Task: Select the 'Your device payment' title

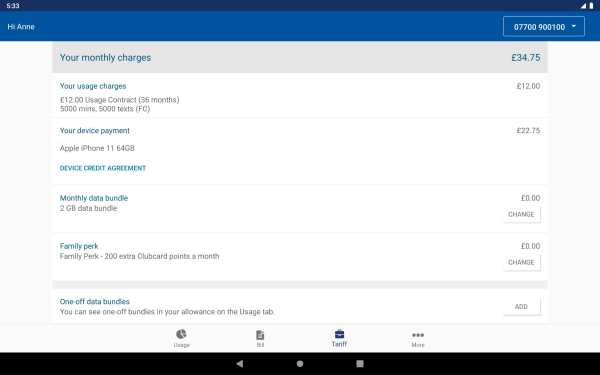Action: pos(95,131)
